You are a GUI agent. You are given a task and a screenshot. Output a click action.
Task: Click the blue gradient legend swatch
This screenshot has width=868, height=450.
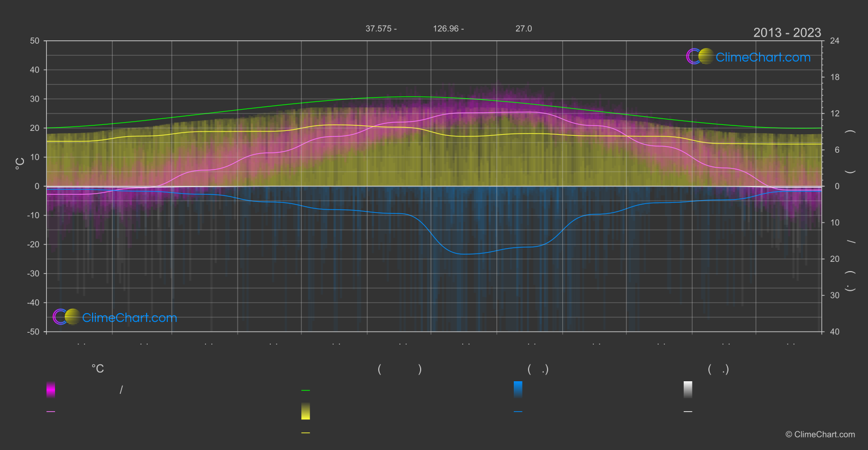(518, 389)
